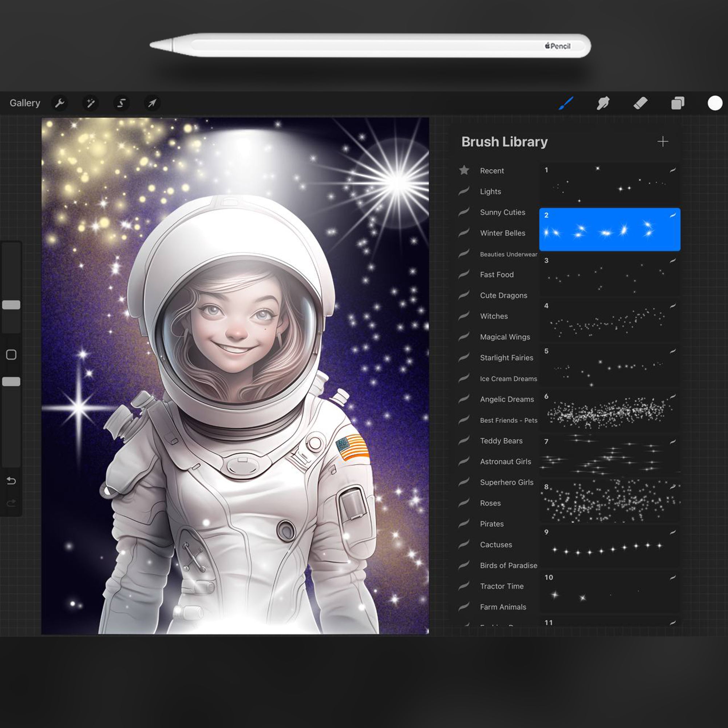728x728 pixels.
Task: Add new brush with plus icon
Action: point(662,142)
